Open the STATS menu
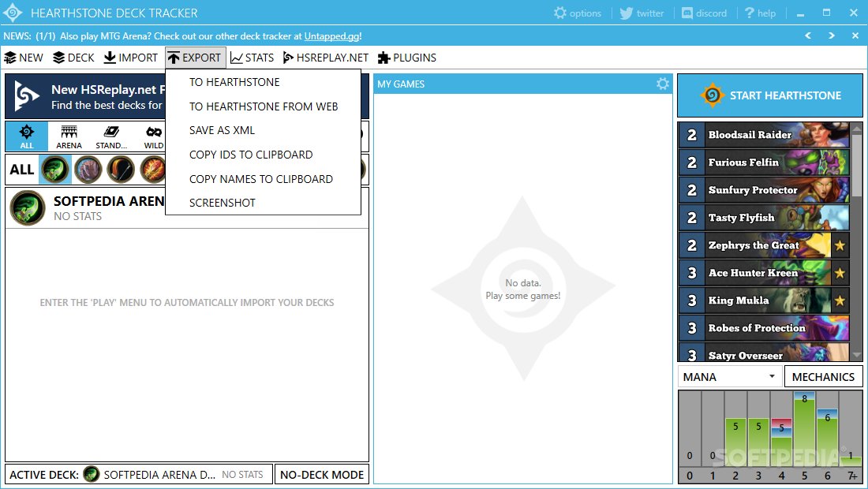868x489 pixels. coord(253,58)
